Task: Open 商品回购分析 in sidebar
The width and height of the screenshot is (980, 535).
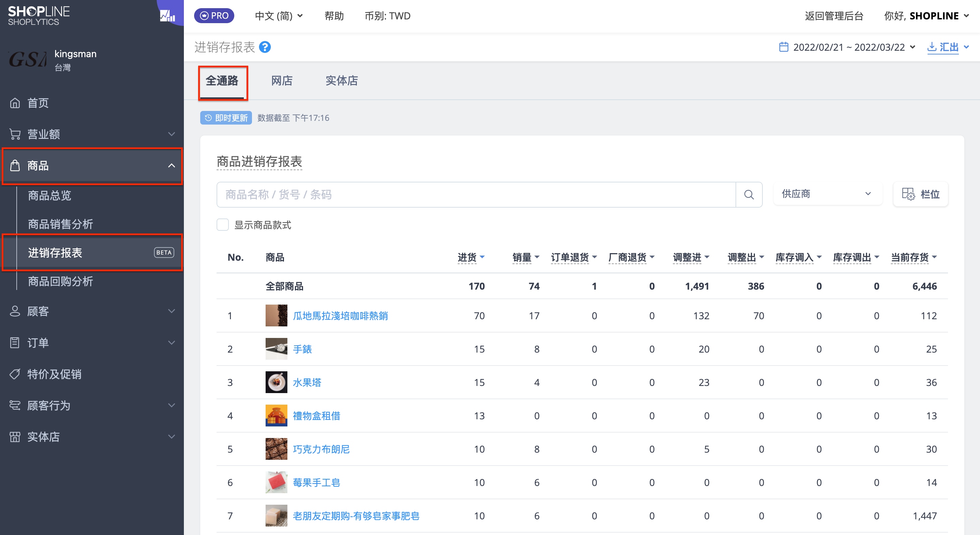Action: (x=60, y=281)
